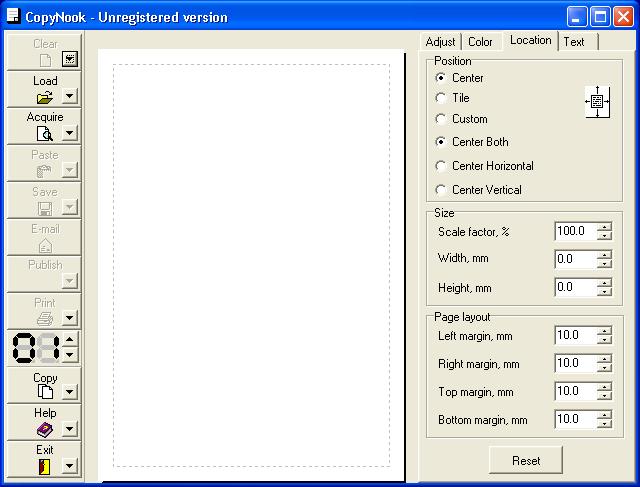This screenshot has height=487, width=640.
Task: Click the Load folder icon
Action: (x=45, y=97)
